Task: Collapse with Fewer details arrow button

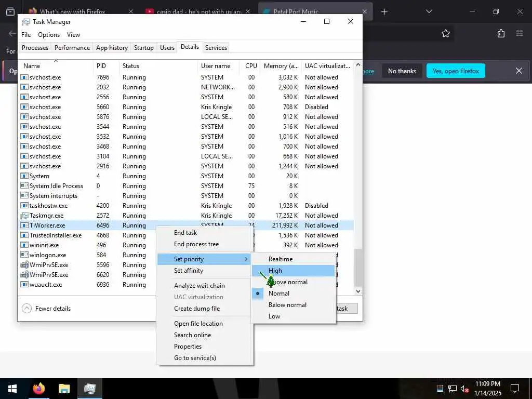Action: [x=27, y=309]
